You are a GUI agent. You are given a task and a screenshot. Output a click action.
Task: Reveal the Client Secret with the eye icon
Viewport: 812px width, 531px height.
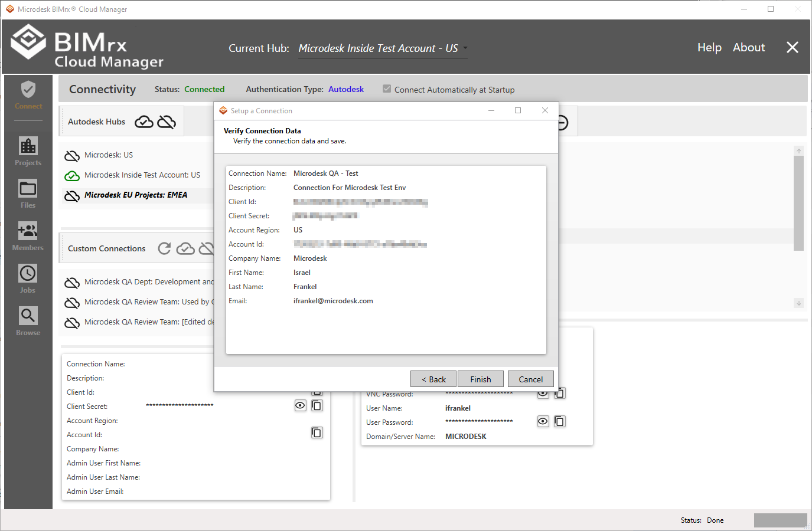(x=301, y=405)
